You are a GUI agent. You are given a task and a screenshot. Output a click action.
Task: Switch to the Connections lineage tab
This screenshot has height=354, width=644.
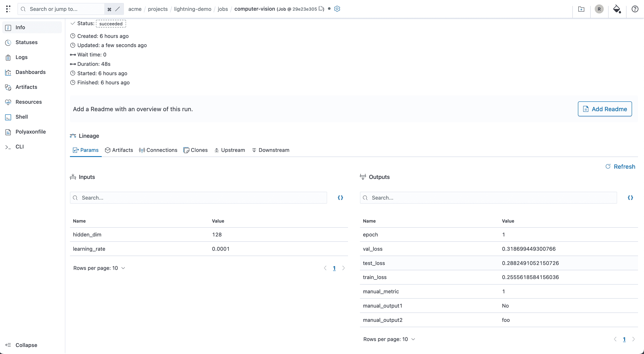tap(158, 150)
